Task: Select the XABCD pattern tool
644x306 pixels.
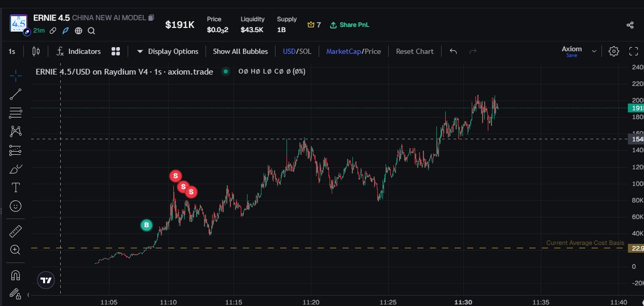Action: (x=16, y=131)
